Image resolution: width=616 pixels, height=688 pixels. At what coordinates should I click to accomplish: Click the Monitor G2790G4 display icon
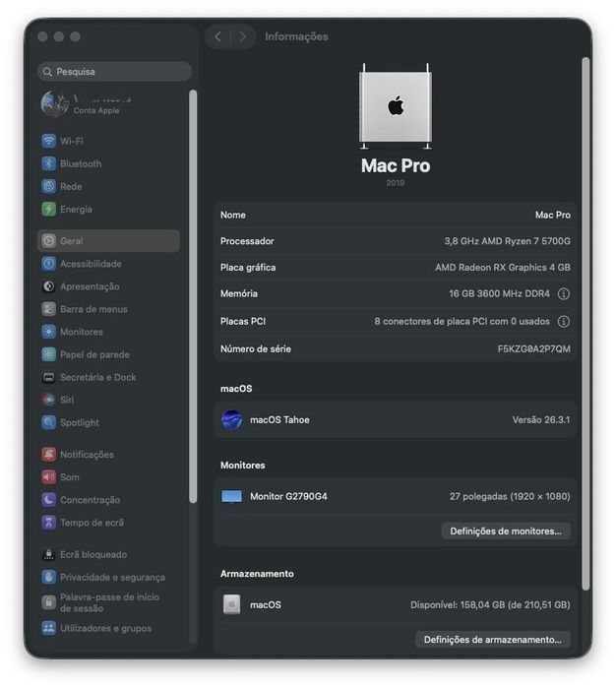pyautogui.click(x=231, y=497)
